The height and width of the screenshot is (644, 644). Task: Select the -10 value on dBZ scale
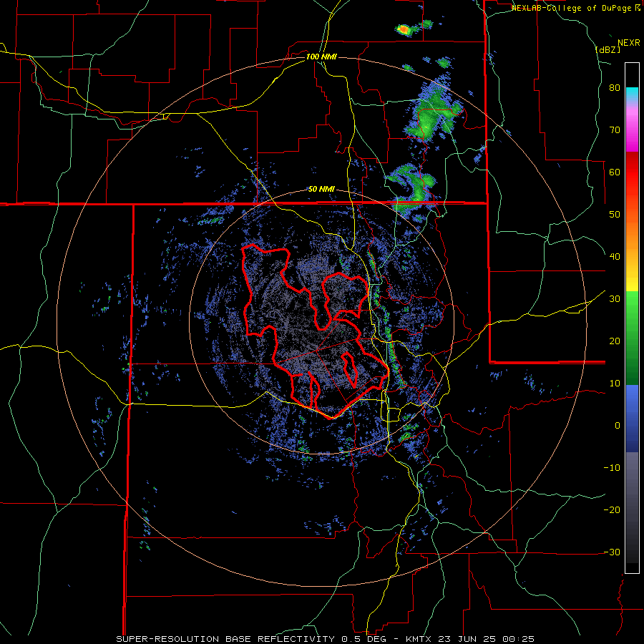pos(612,468)
